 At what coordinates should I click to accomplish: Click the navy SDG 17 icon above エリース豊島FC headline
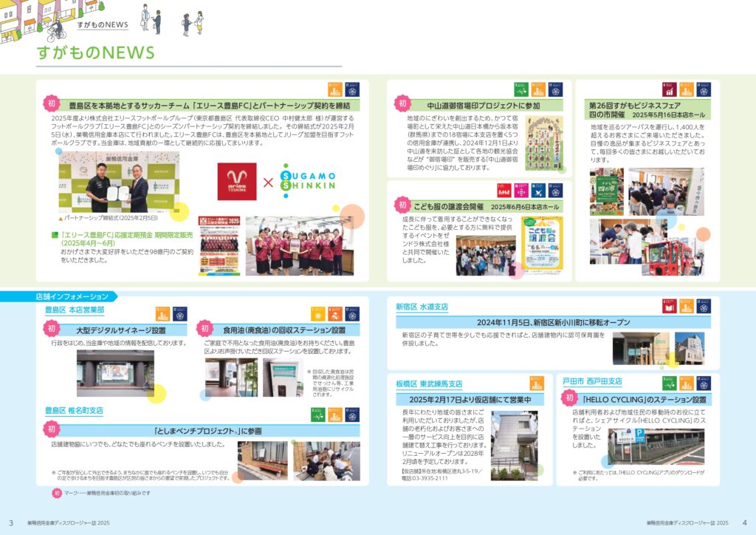[352, 89]
